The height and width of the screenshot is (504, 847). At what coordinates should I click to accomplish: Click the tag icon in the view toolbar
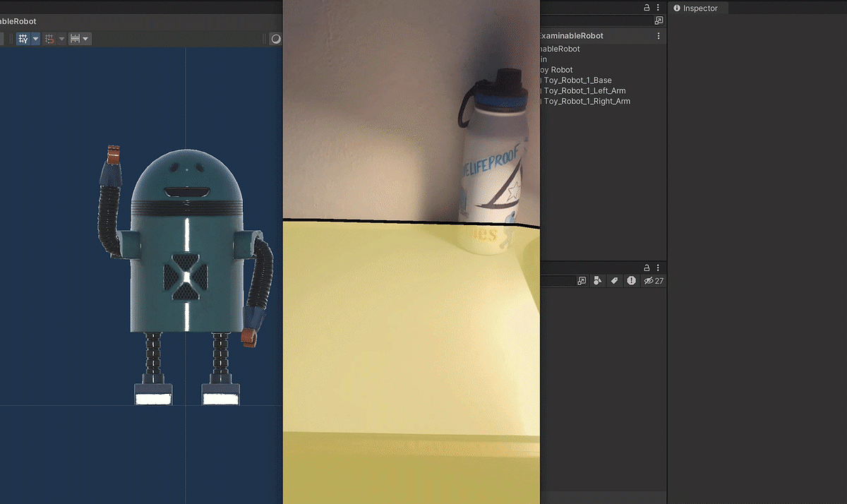point(614,280)
